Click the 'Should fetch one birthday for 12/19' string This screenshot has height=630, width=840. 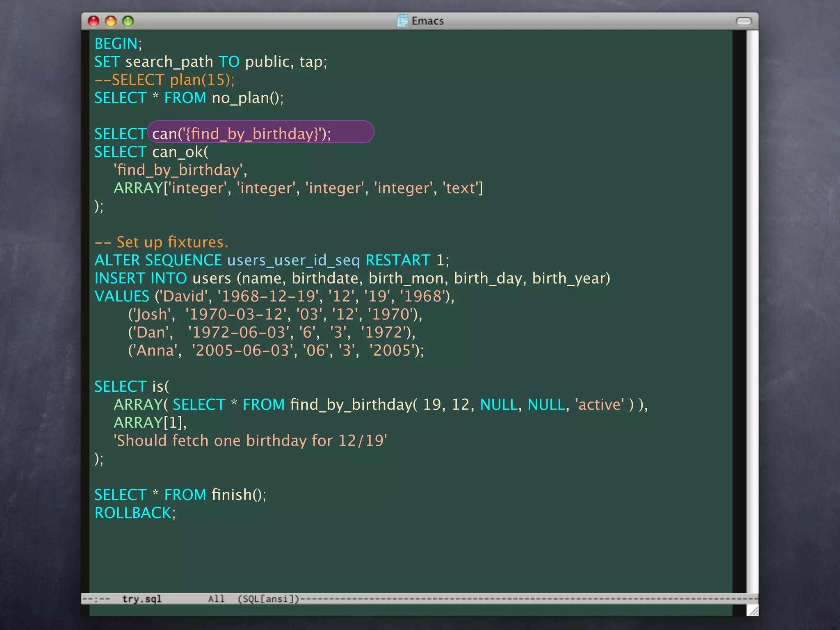[x=250, y=441]
